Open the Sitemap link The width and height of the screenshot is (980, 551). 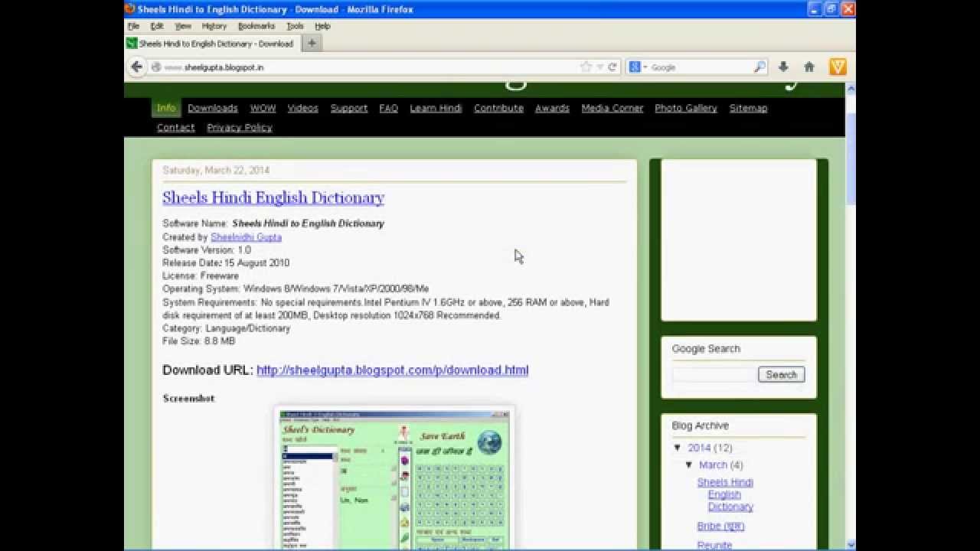point(748,108)
